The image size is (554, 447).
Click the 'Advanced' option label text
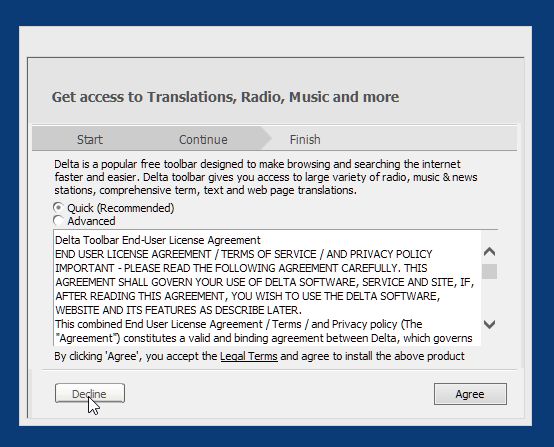91,221
